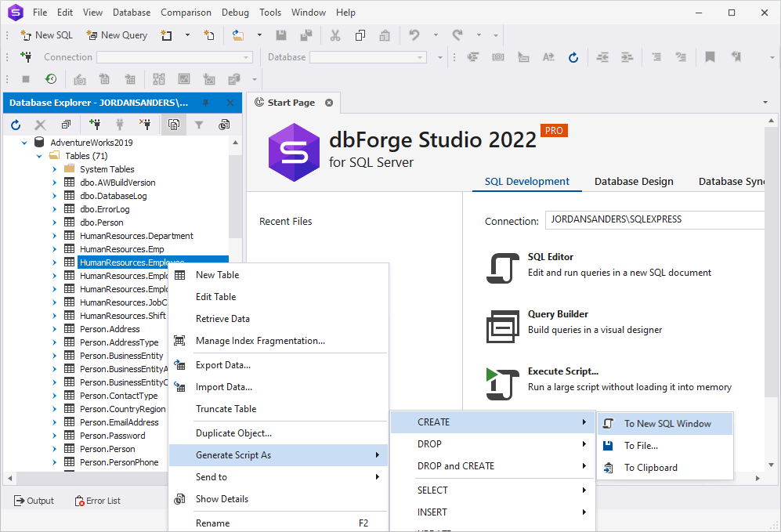Open the Send to submenu

point(278,477)
